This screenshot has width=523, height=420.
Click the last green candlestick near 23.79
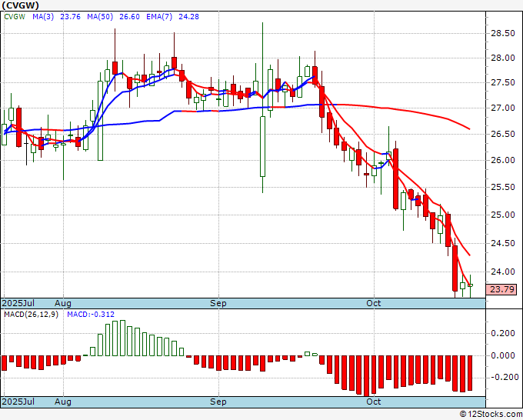pyautogui.click(x=470, y=285)
